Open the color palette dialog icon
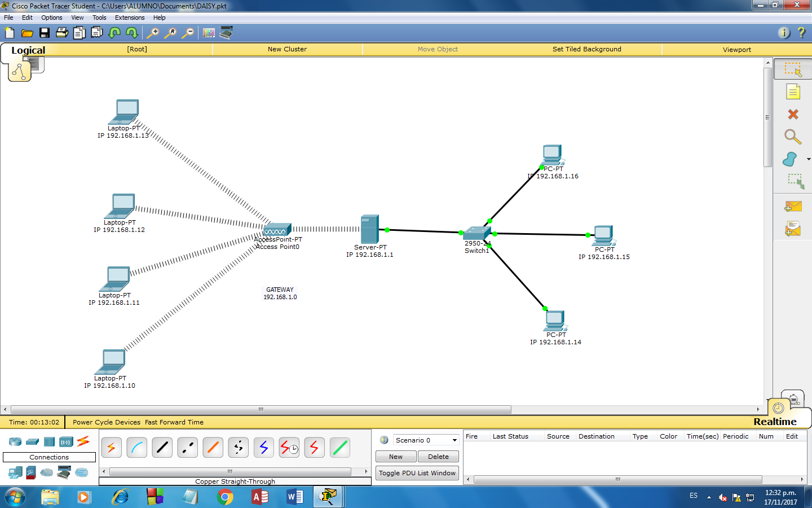The image size is (812, 508). tap(209, 33)
